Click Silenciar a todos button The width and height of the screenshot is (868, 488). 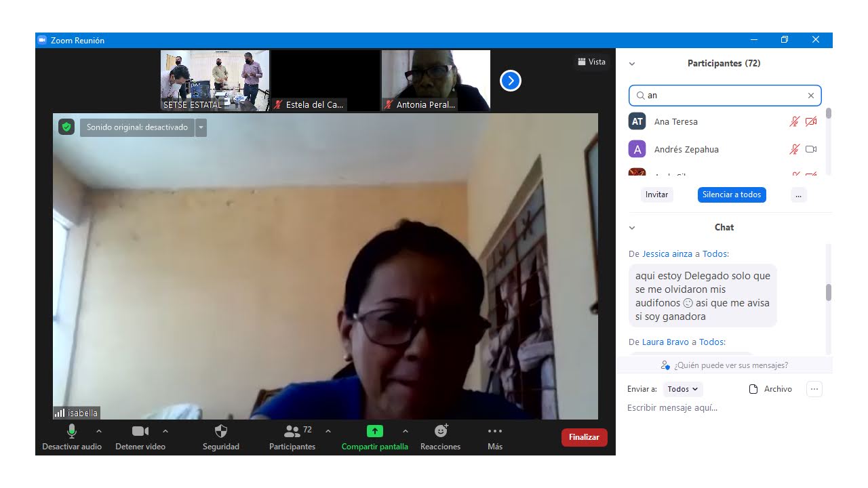732,195
